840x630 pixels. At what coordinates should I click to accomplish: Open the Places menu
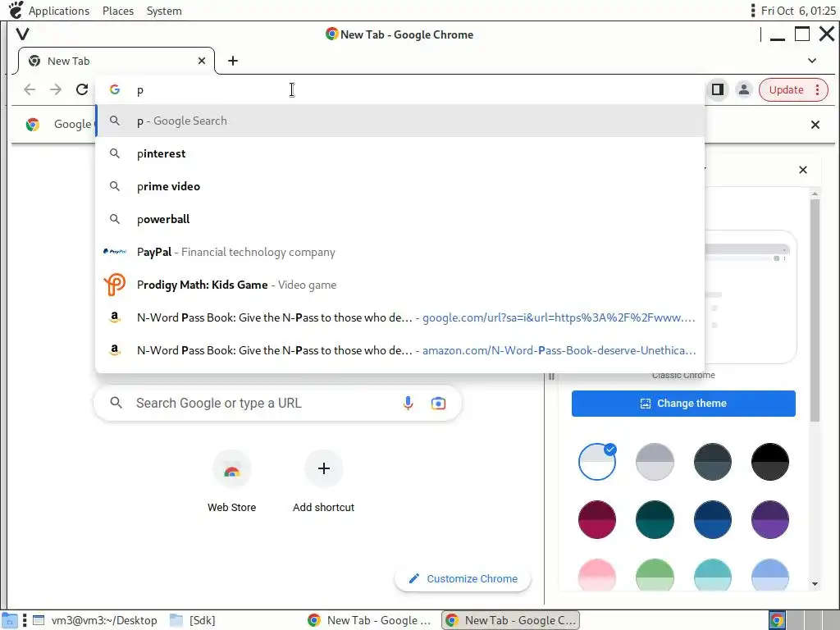click(x=118, y=11)
